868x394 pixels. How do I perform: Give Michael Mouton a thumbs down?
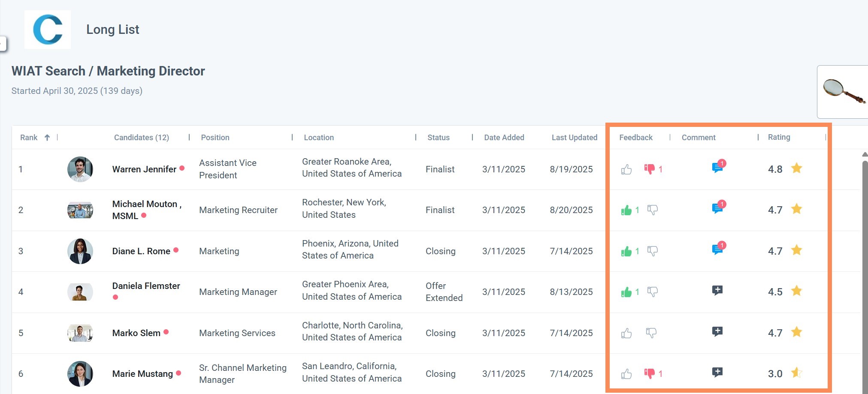pos(653,210)
